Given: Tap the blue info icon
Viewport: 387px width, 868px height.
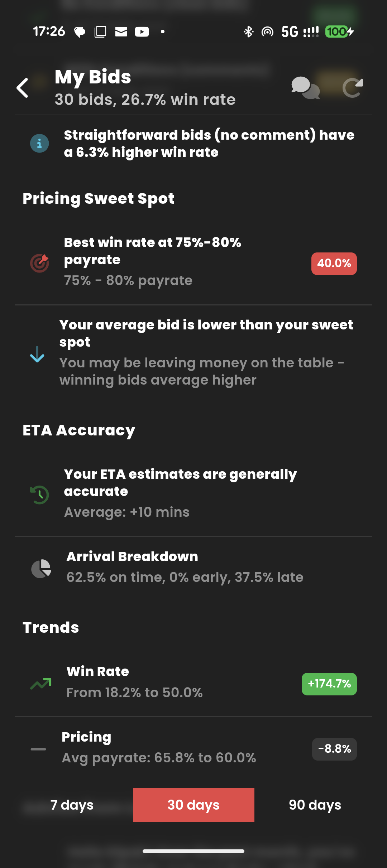Looking at the screenshot, I should point(39,144).
